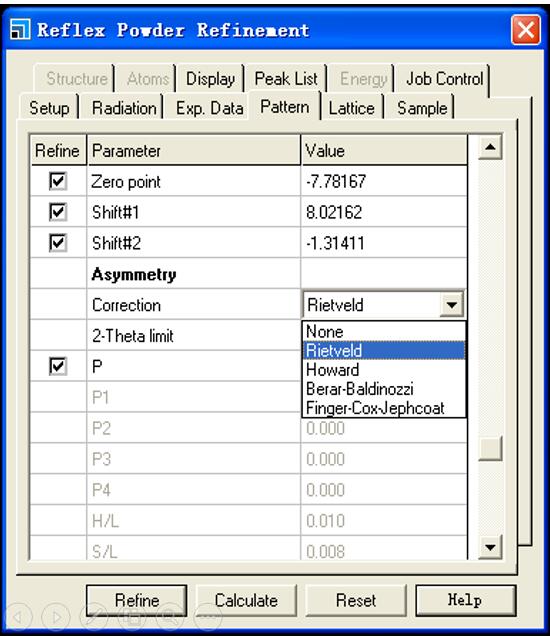Close the Reflex Powder Refinement dialog
This screenshot has height=636, width=550.
[526, 30]
